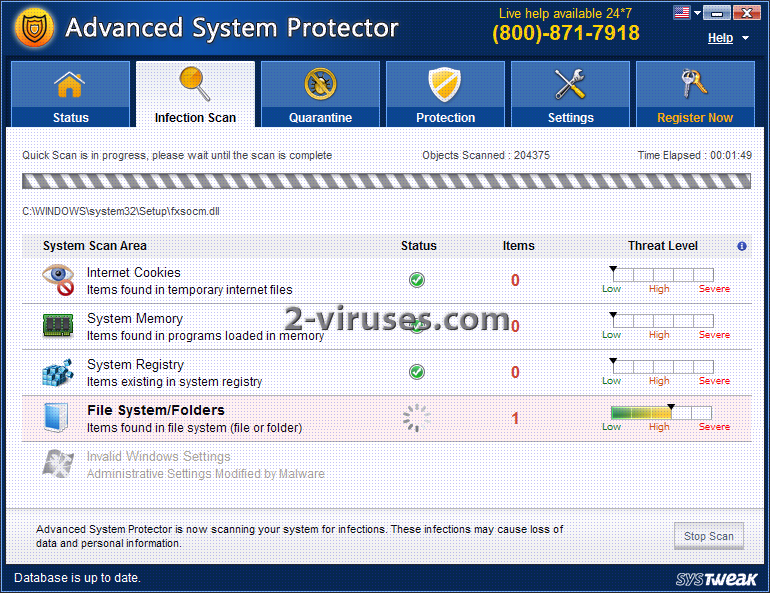Viewport: 770px width, 593px height.
Task: Click the Threat Level column header
Action: [663, 246]
